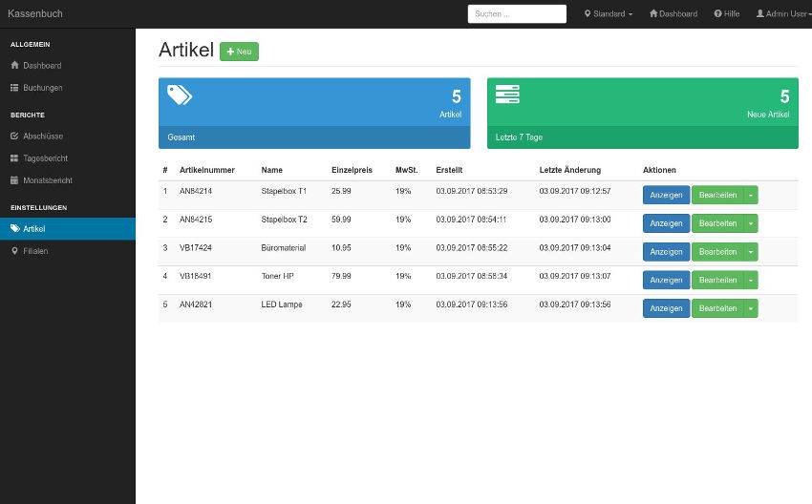Open Hilfe in the top navigation bar

pyautogui.click(x=726, y=14)
